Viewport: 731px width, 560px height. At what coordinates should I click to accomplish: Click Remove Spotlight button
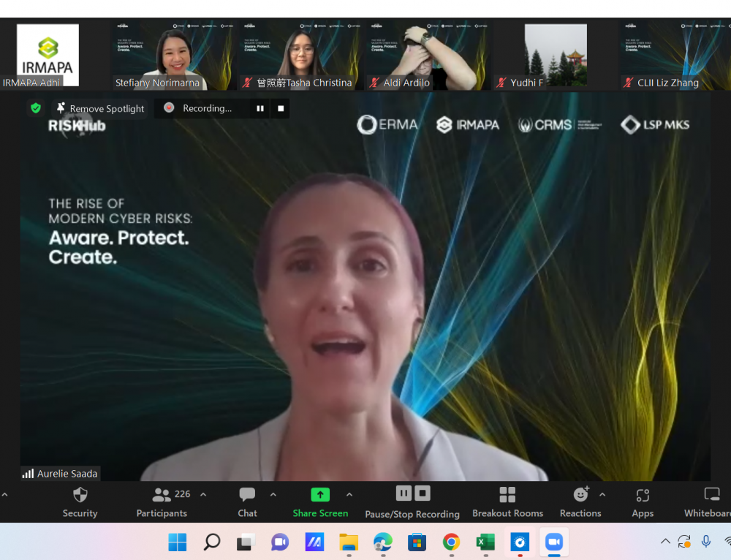click(100, 108)
